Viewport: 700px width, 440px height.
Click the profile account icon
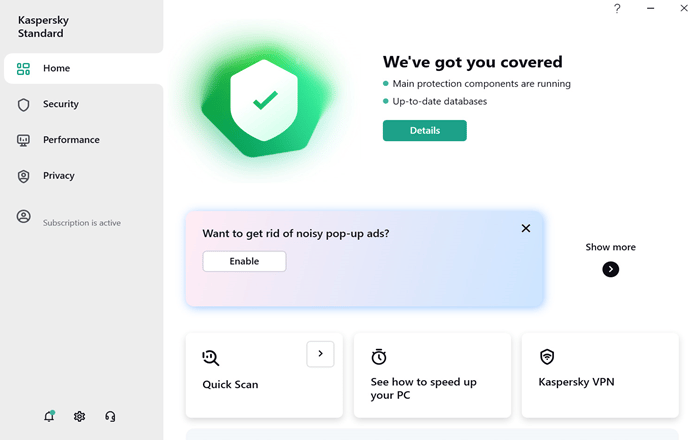(x=24, y=216)
